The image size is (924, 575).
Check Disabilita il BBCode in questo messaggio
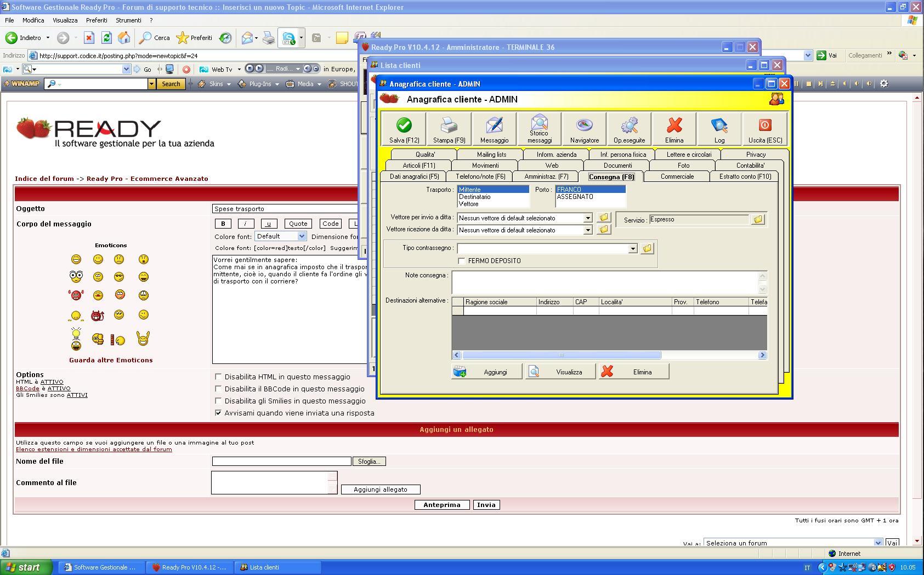(x=218, y=389)
